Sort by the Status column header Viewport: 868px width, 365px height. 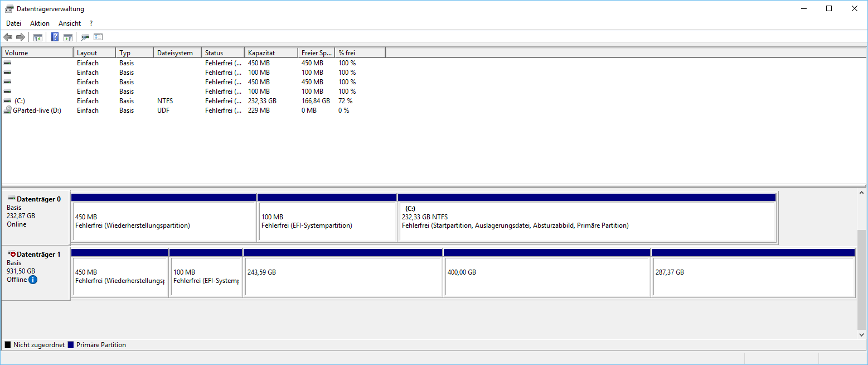click(223, 53)
